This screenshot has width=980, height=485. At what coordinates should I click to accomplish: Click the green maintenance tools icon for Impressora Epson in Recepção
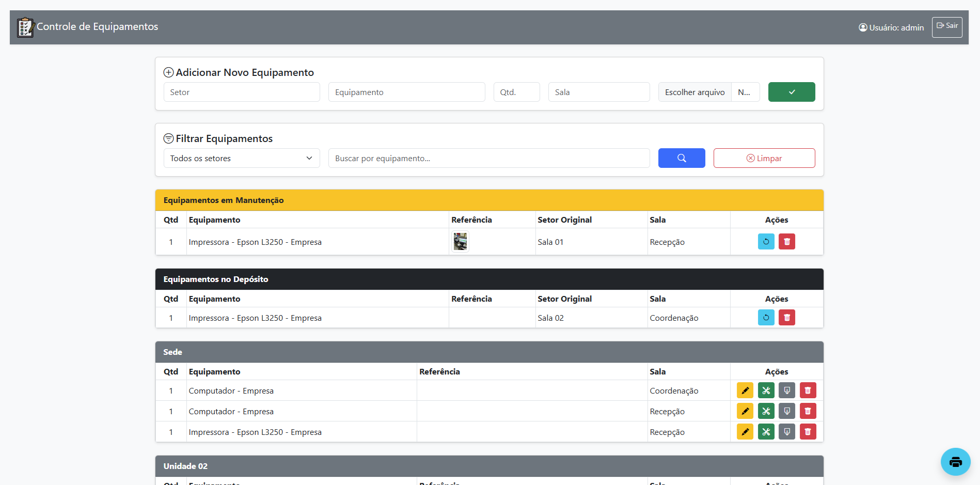pos(766,431)
